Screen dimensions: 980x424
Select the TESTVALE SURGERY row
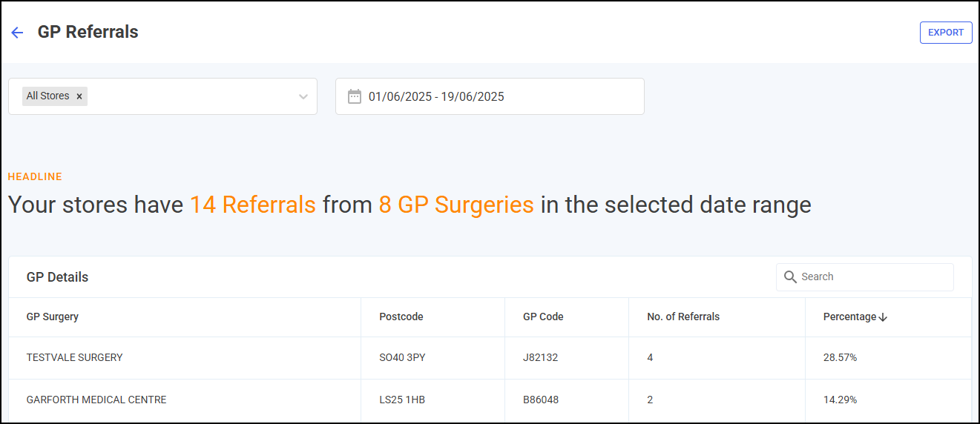pos(490,358)
